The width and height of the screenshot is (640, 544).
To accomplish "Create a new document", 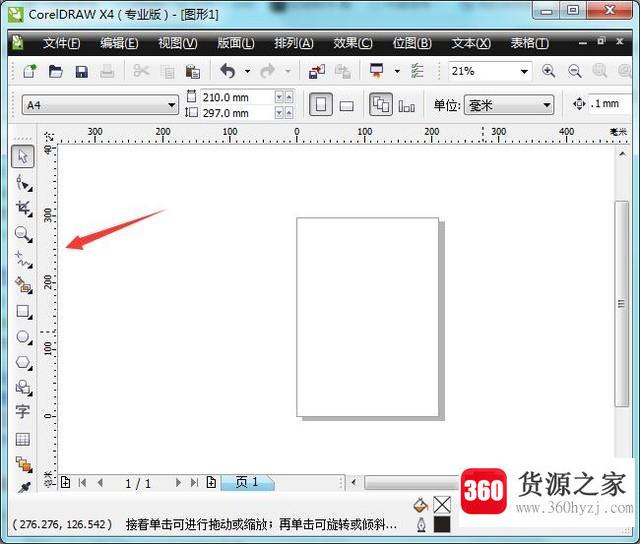I will point(30,71).
